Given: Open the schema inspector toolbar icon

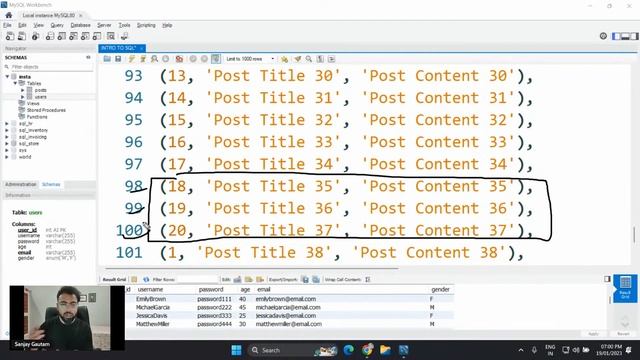Looking at the screenshot, I should point(36,36).
